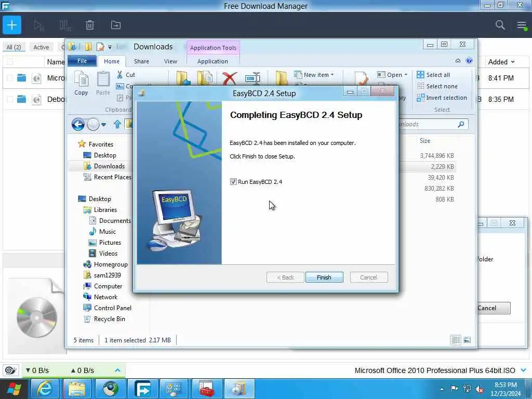
Task: Click the muted volume tray icon
Action: 480,389
